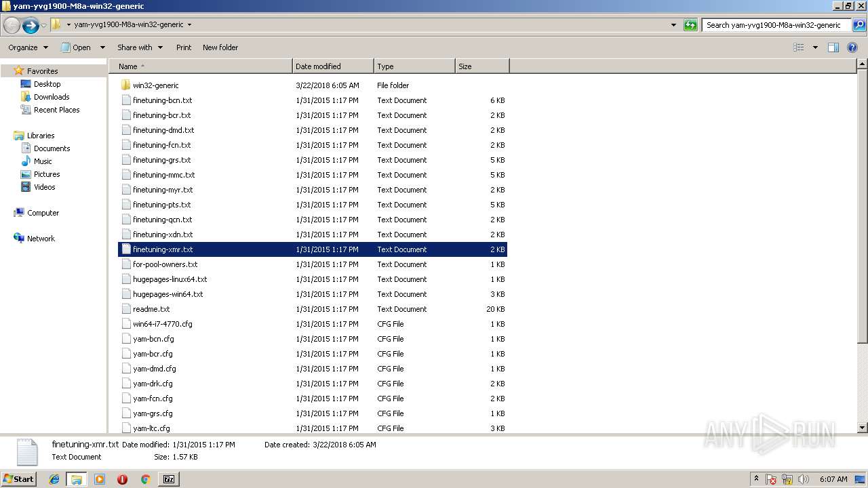
Task: Open Desktop in the navigation pane
Action: pos(47,84)
